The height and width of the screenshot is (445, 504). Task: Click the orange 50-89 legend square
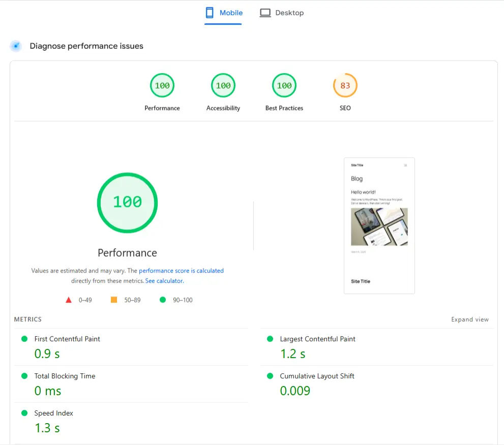point(114,300)
